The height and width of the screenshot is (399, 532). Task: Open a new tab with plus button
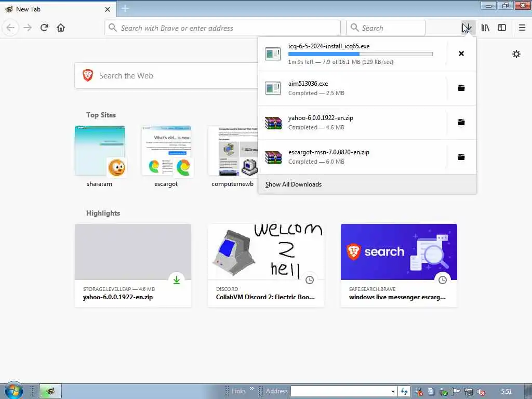125,9
